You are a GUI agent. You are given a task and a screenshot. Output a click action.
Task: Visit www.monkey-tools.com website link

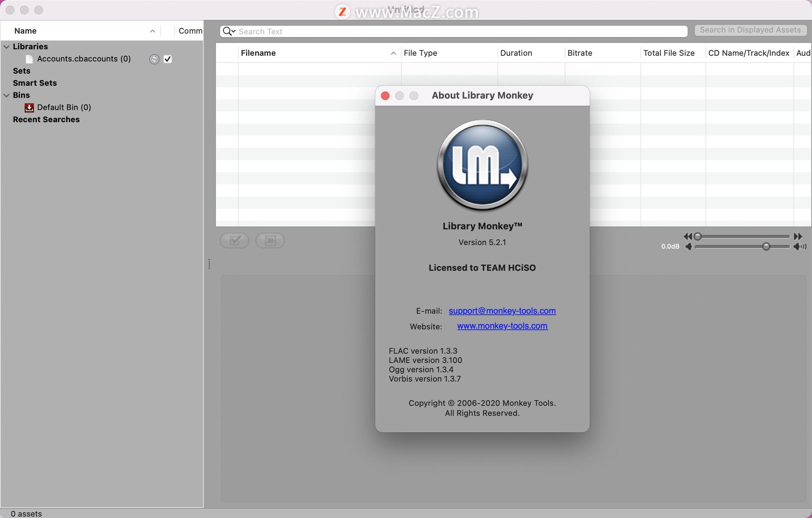(x=502, y=325)
